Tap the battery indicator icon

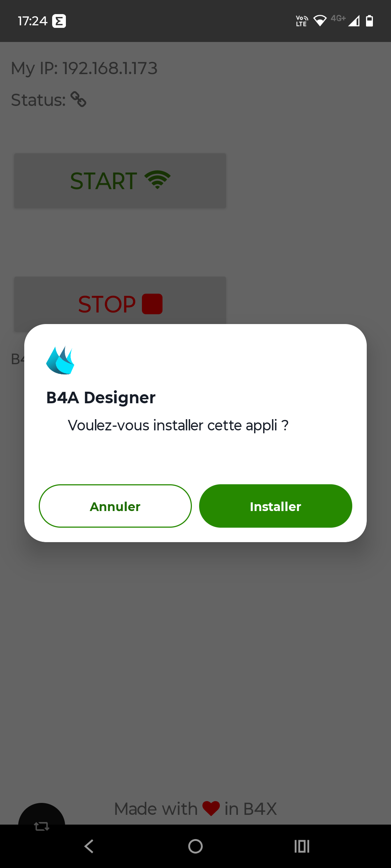click(x=369, y=21)
